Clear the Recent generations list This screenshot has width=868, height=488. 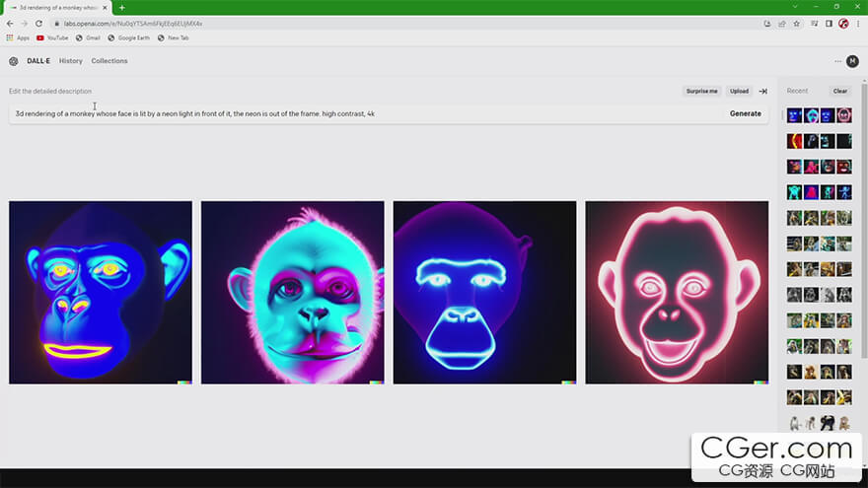[x=839, y=91]
